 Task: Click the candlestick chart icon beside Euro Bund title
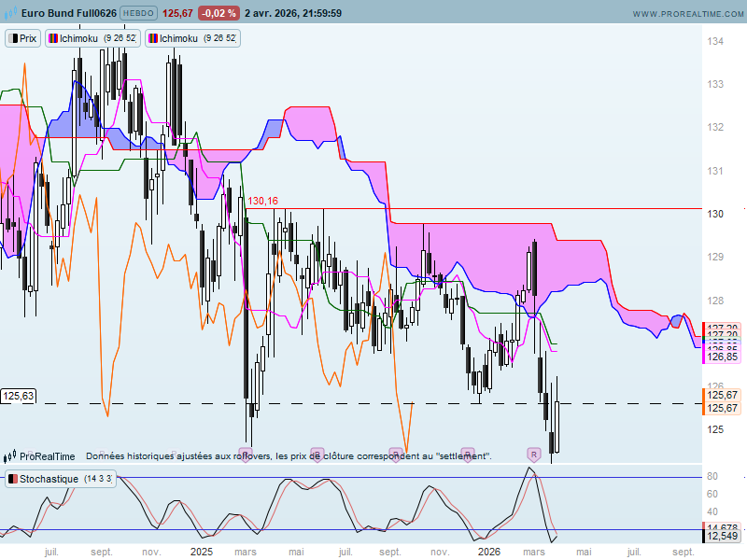[10, 14]
